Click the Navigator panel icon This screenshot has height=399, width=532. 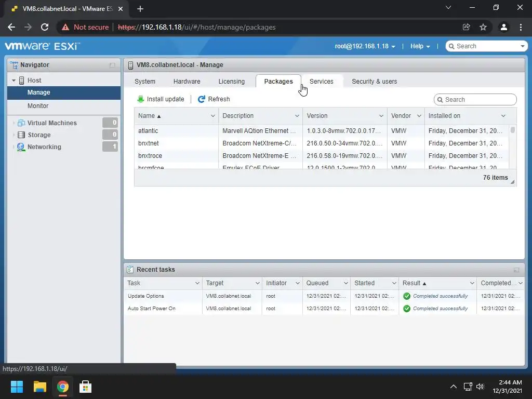point(14,65)
